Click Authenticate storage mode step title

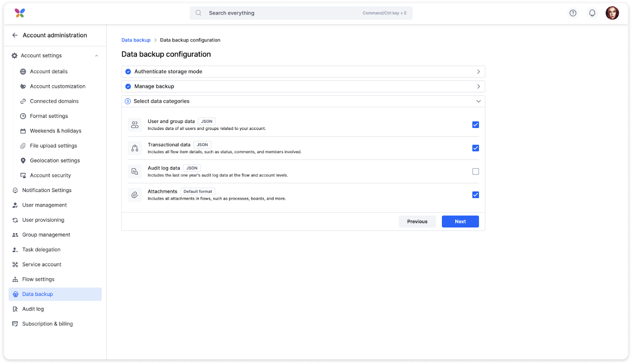(168, 71)
